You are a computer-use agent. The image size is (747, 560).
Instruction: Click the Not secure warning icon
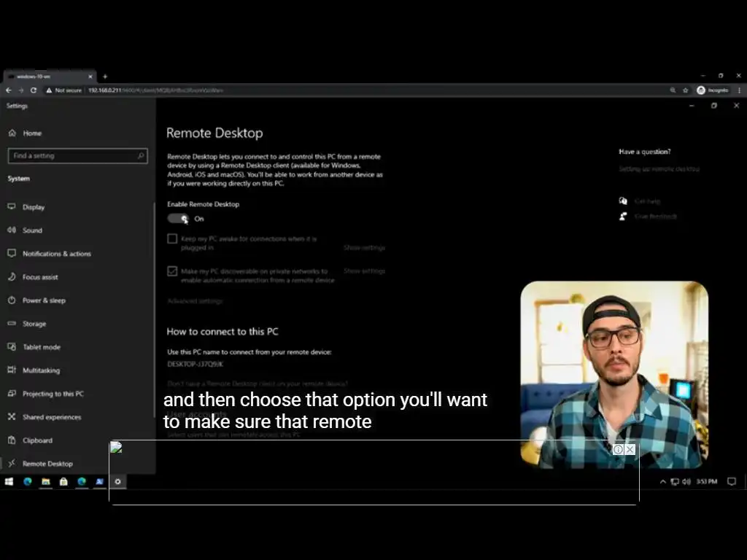49,90
